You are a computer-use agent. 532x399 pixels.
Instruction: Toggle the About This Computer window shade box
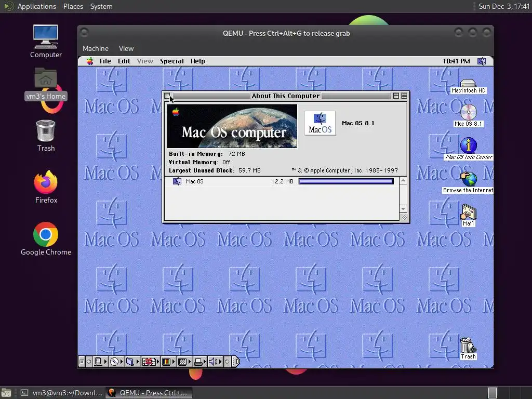pyautogui.click(x=404, y=96)
